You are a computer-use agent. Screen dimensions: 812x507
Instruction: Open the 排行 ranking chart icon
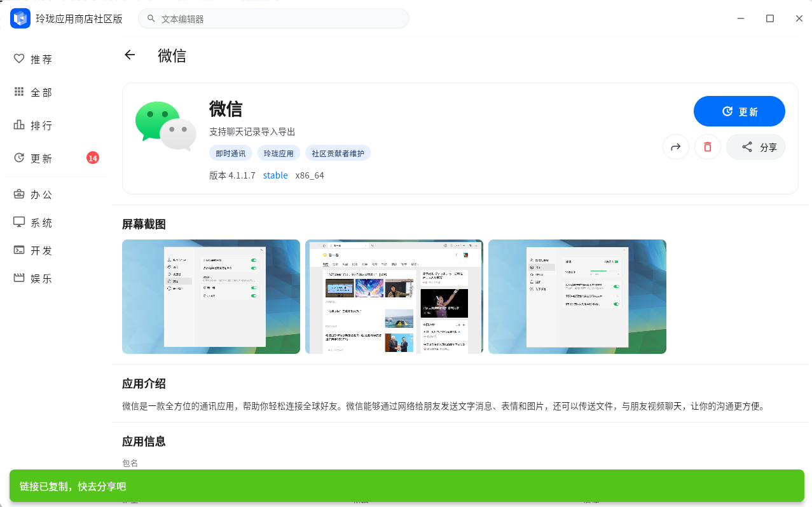[19, 125]
